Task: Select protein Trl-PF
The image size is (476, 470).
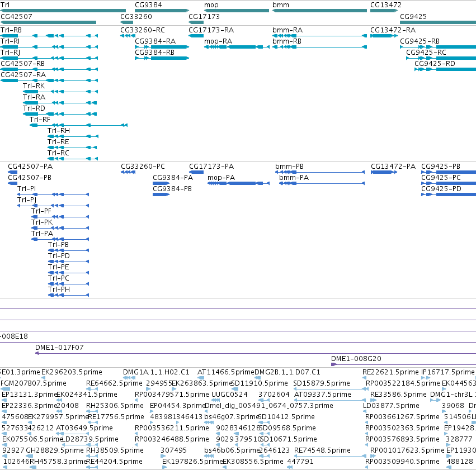Action: tap(60, 217)
